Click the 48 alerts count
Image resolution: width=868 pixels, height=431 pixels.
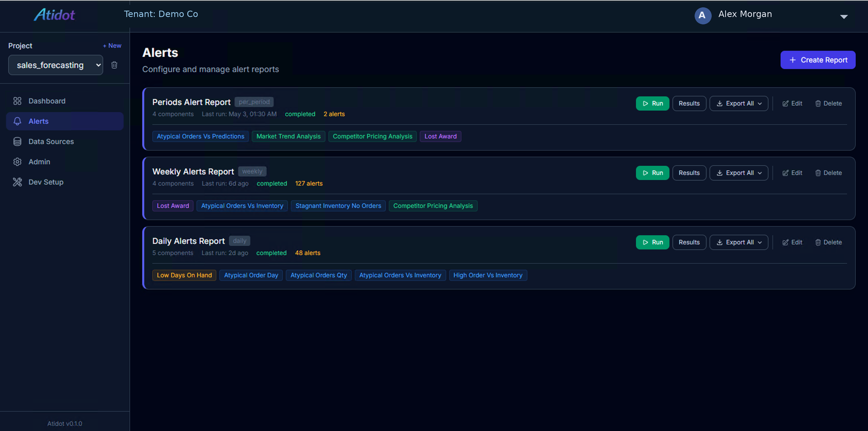coord(307,253)
